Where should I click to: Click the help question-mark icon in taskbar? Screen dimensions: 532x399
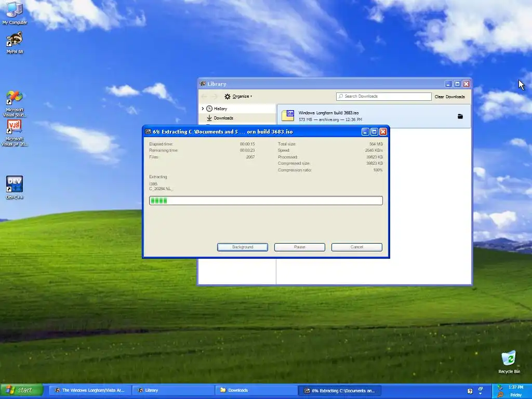(470, 391)
